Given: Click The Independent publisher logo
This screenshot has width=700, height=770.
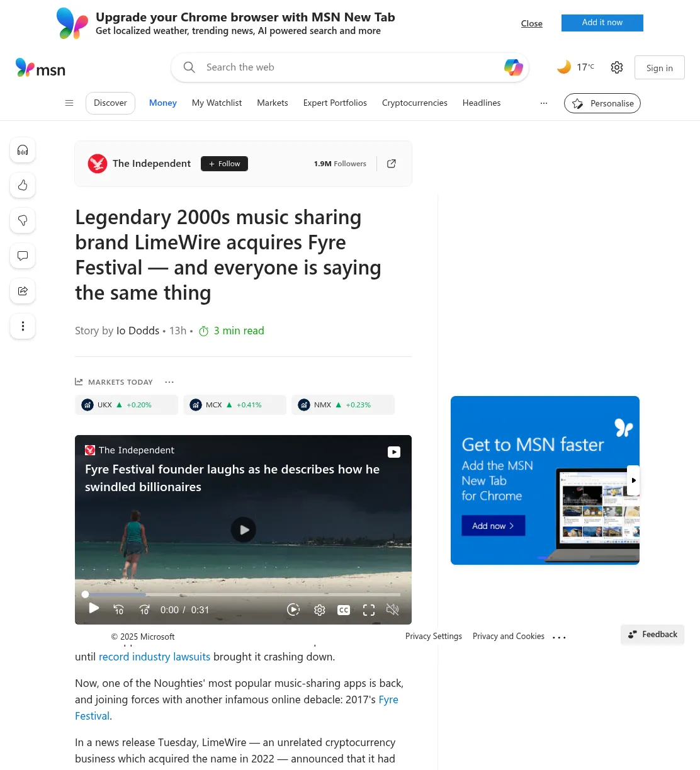Looking at the screenshot, I should click(x=98, y=164).
